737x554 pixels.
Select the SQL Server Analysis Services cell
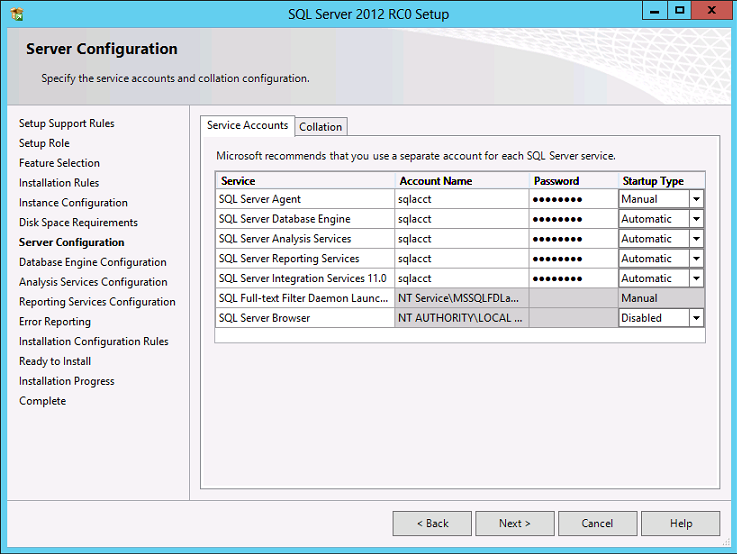click(x=305, y=239)
